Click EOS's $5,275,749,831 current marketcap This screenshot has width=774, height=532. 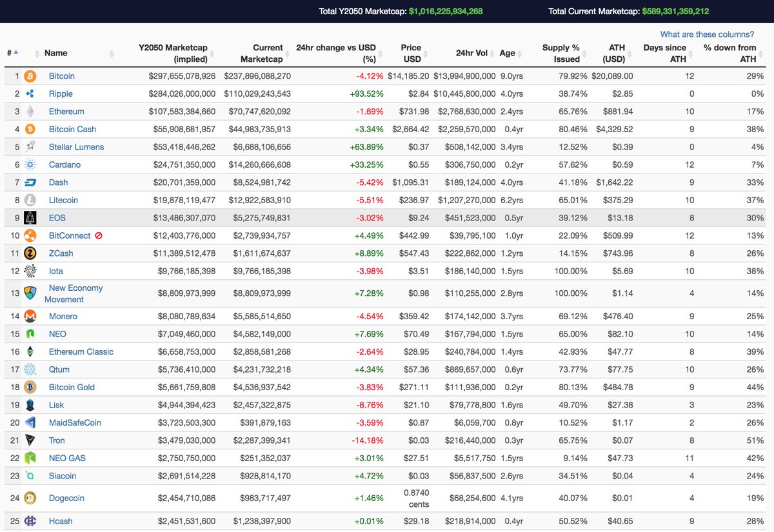pyautogui.click(x=259, y=218)
